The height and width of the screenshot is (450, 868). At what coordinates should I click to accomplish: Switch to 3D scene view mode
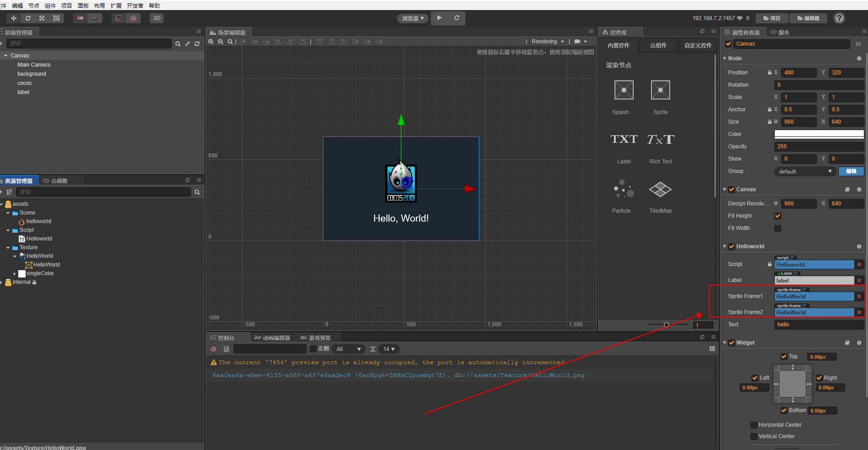[157, 18]
